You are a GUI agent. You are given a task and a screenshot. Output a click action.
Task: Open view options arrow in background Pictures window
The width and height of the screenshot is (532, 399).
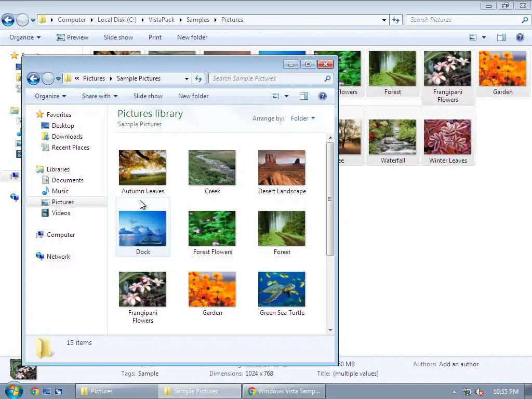coord(484,37)
